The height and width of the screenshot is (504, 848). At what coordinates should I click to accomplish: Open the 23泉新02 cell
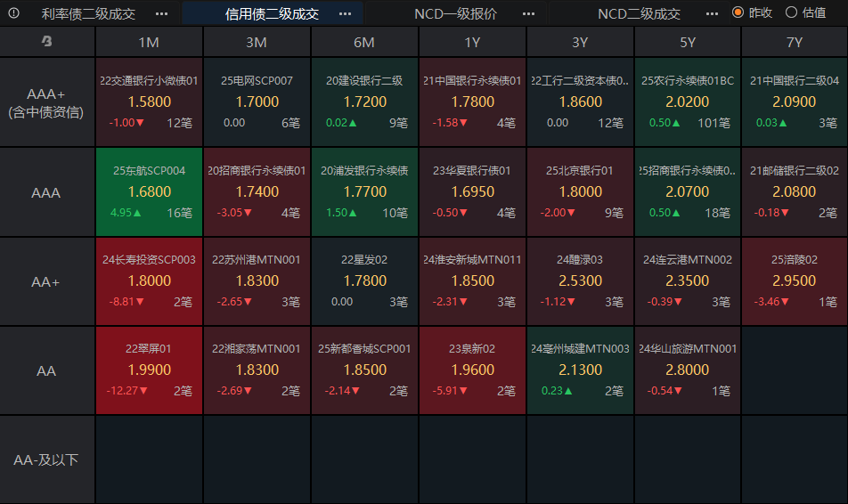tap(473, 370)
